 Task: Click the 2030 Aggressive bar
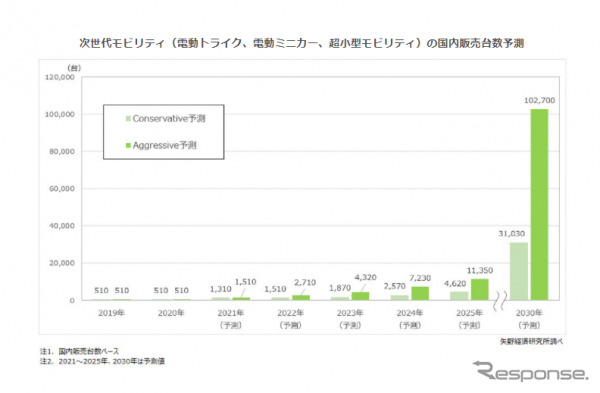(539, 204)
